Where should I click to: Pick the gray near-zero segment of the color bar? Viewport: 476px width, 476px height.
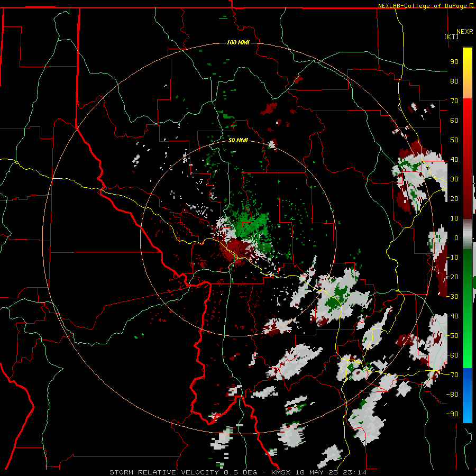pos(467,234)
